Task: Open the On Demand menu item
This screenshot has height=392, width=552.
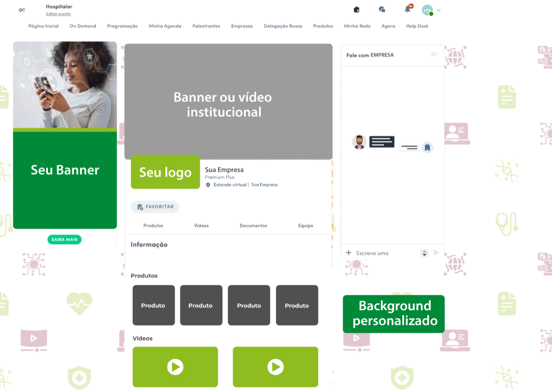Action: [x=83, y=26]
